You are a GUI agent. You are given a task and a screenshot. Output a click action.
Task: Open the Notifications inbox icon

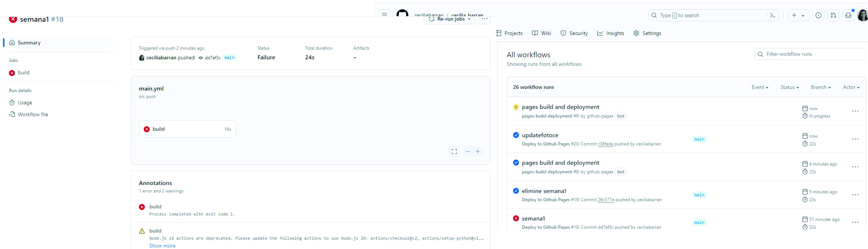click(848, 15)
